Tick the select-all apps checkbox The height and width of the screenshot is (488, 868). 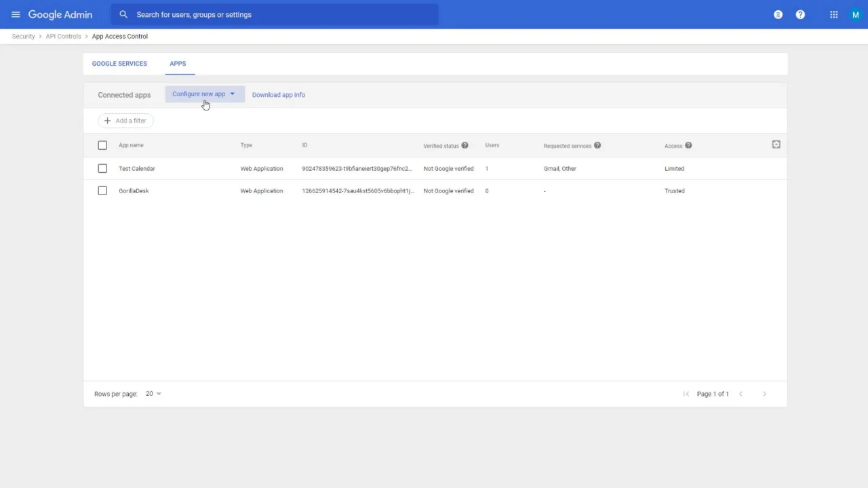(x=102, y=145)
